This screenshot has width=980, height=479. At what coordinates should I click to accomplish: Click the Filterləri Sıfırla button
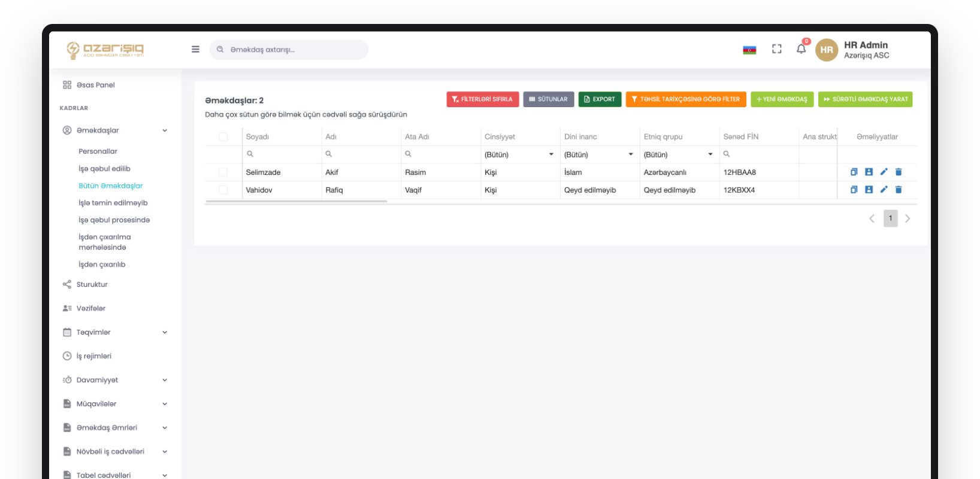pos(483,99)
